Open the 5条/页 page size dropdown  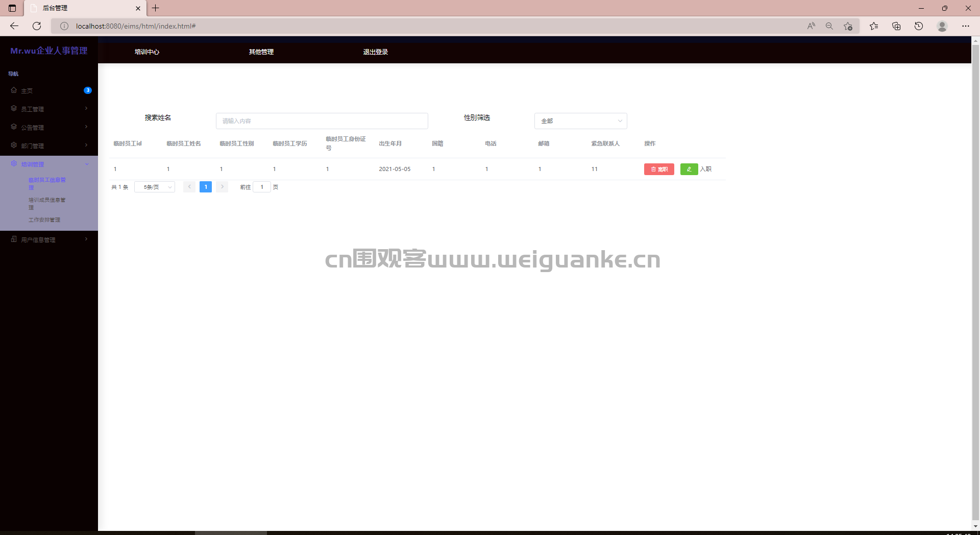coord(155,187)
